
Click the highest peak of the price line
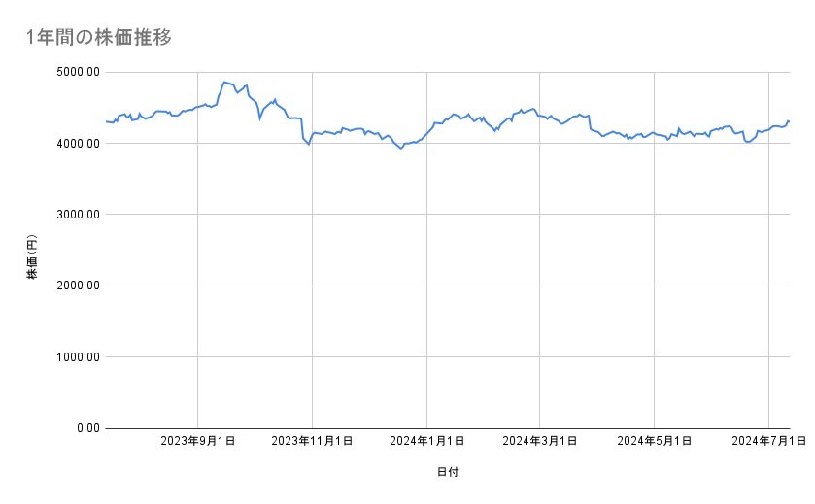pyautogui.click(x=224, y=82)
